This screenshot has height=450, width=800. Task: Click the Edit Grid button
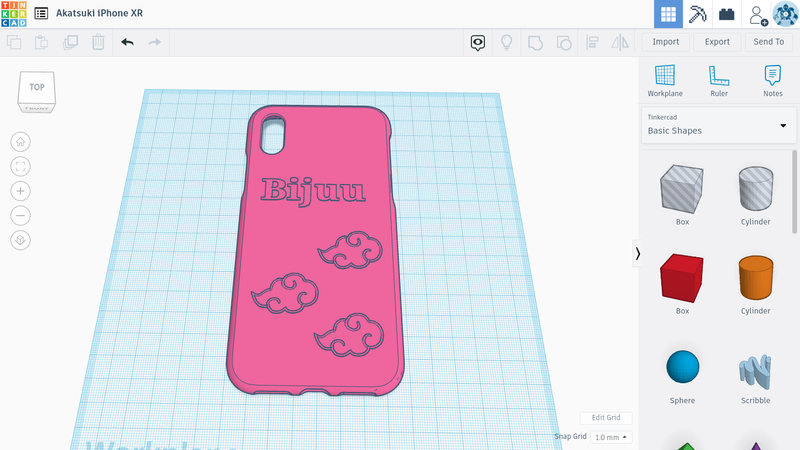[606, 417]
